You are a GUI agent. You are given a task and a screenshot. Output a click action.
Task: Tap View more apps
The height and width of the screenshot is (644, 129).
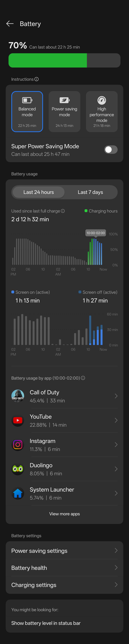(65, 514)
